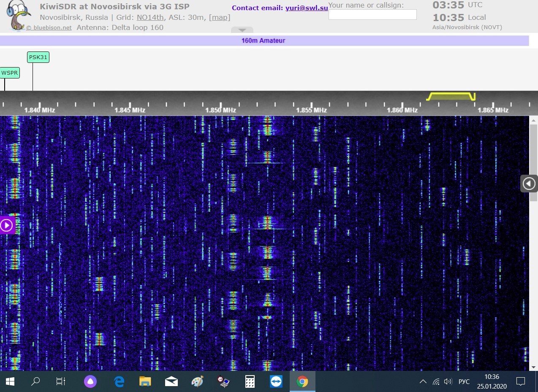Open the yuri@swl.su email link
The image size is (538, 392).
coord(307,8)
